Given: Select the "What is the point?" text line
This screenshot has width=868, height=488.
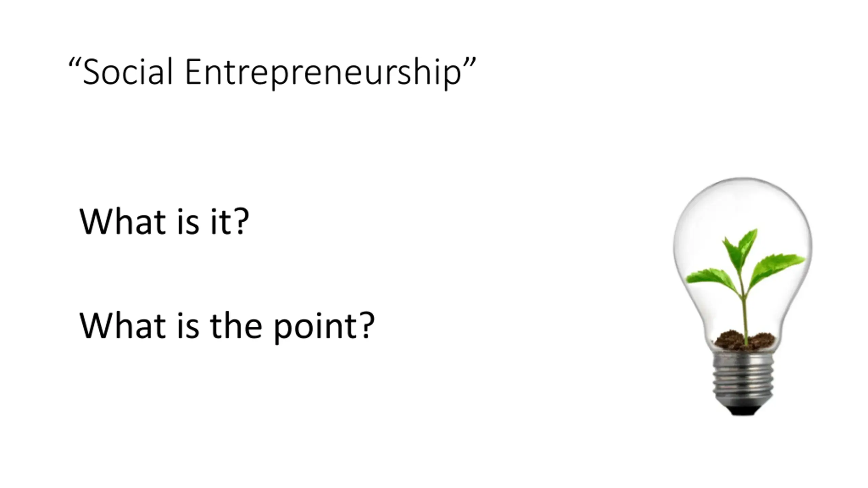Looking at the screenshot, I should [226, 325].
